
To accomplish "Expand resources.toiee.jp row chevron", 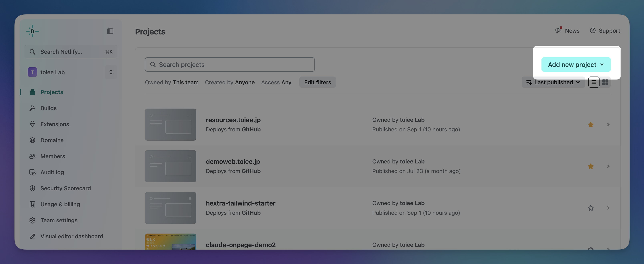I will [x=608, y=125].
